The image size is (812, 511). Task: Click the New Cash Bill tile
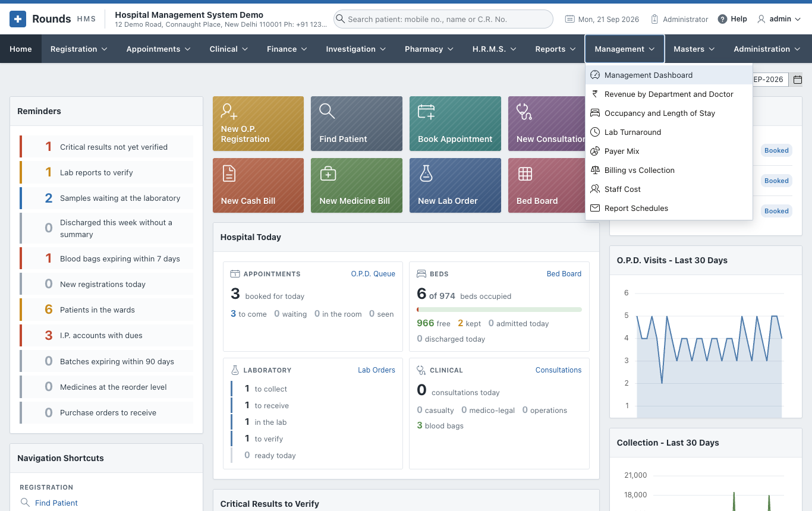pos(258,185)
